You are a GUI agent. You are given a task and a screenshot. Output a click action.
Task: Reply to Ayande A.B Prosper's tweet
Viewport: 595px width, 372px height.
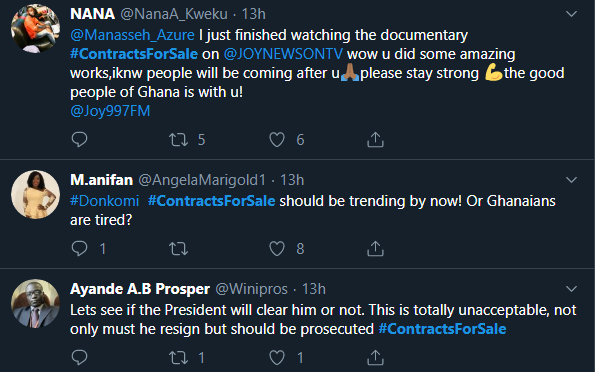pyautogui.click(x=79, y=358)
